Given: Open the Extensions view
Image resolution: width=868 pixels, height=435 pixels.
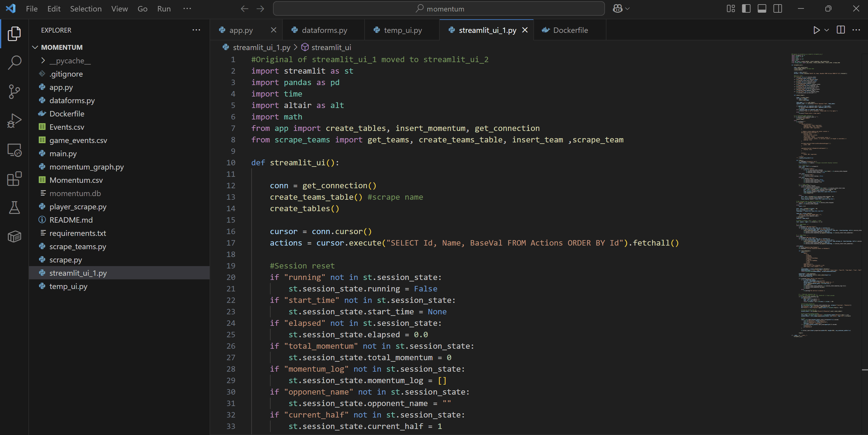Looking at the screenshot, I should (14, 179).
